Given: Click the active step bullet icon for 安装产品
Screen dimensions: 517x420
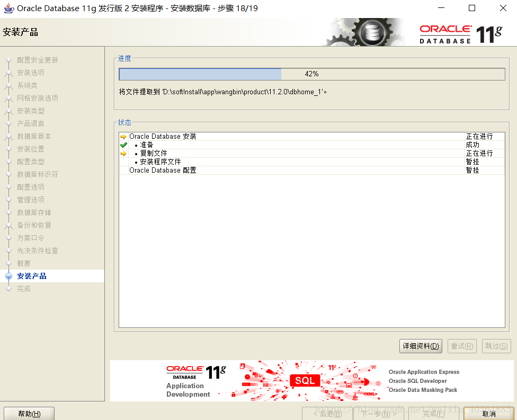Looking at the screenshot, I should click(9, 276).
